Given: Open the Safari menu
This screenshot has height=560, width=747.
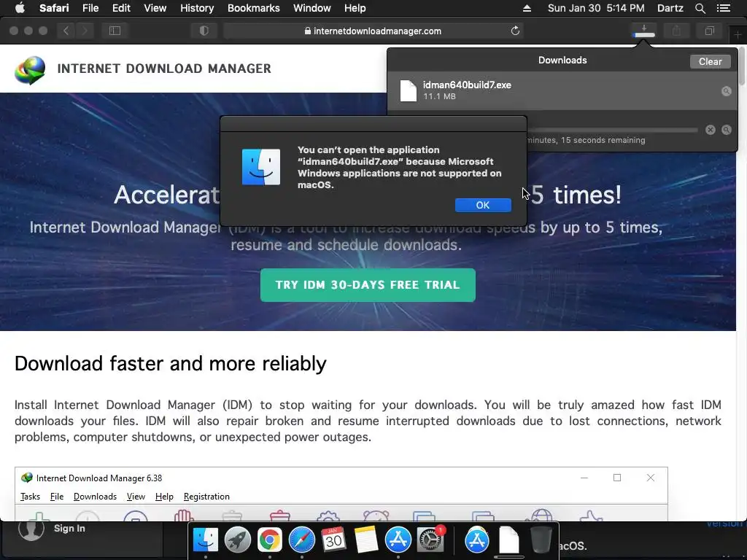Looking at the screenshot, I should click(x=54, y=8).
